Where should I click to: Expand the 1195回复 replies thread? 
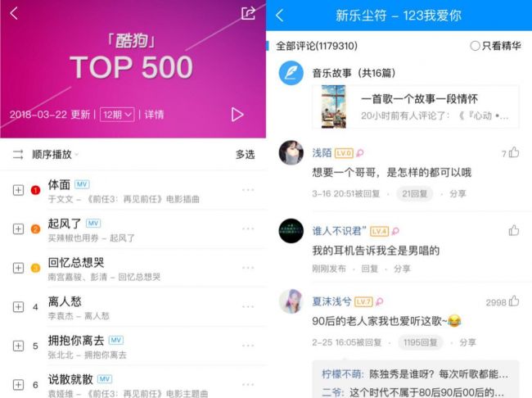421,342
